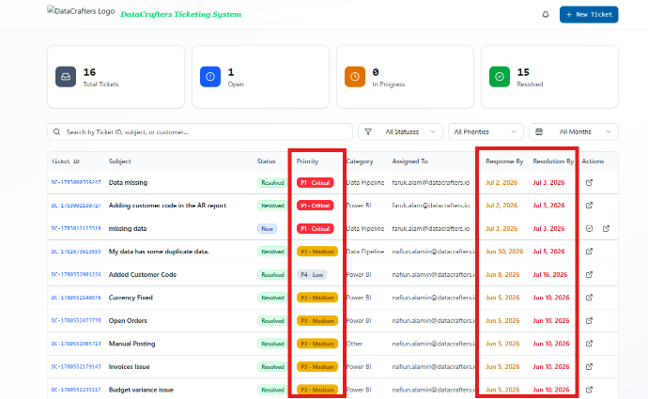Open the Manual Posting ticket via its action icon

coord(589,344)
